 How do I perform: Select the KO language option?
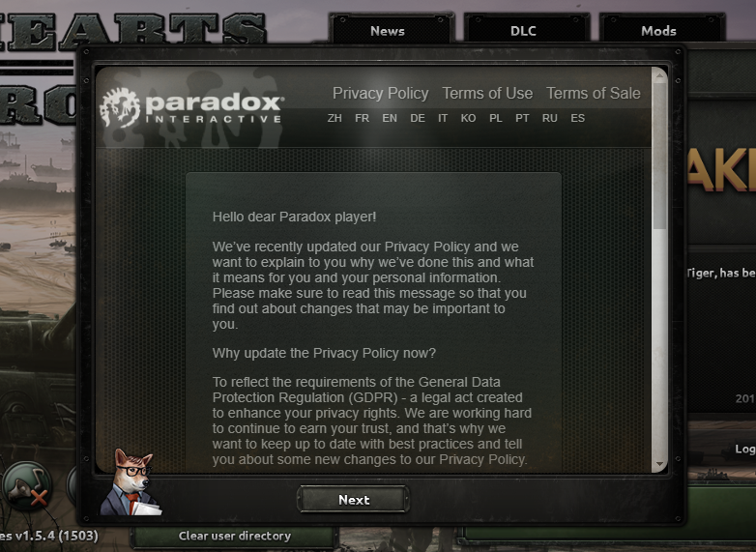(468, 118)
